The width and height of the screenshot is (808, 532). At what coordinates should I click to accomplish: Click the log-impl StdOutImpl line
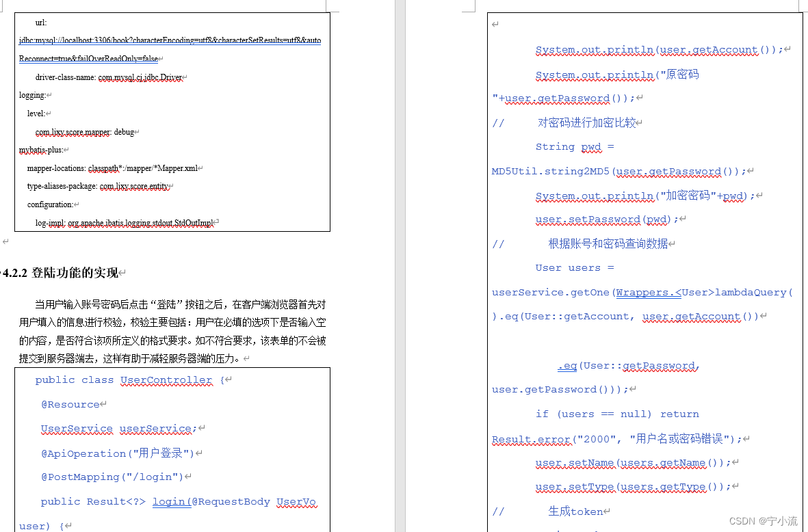(125, 223)
